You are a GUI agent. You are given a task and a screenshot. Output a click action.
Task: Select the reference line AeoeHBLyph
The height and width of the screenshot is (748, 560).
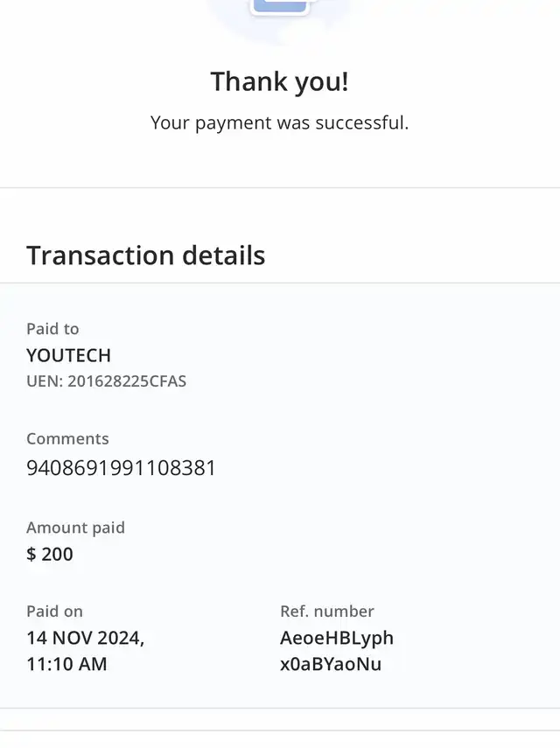(337, 638)
